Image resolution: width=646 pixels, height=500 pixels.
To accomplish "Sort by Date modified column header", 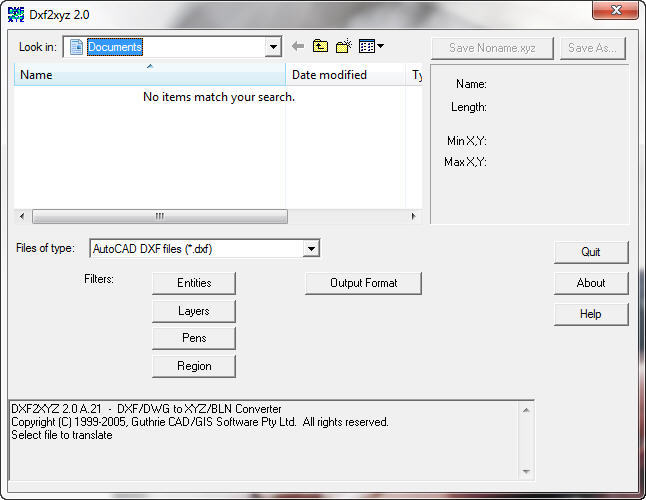I will [345, 75].
